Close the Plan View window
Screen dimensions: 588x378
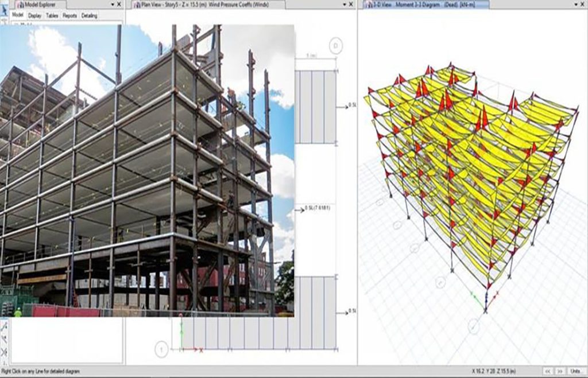[351, 5]
